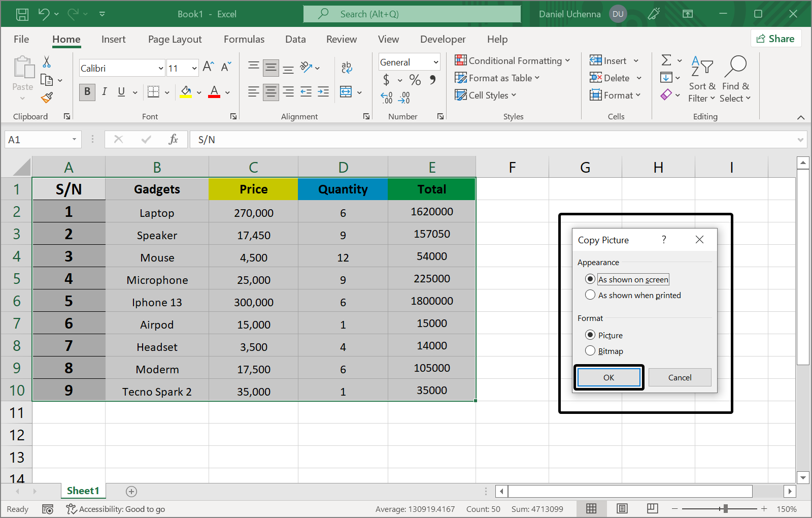Select the As shown when printed option
This screenshot has width=812, height=518.
[590, 295]
